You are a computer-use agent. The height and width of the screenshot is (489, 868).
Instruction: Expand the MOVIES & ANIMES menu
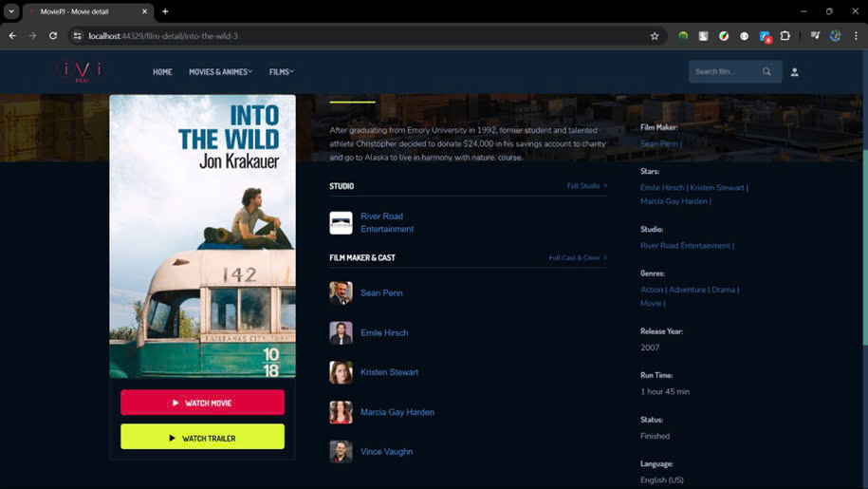[x=220, y=72]
